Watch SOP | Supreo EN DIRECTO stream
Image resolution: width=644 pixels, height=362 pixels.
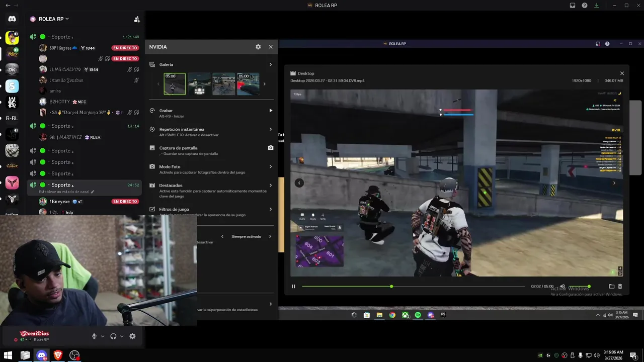[125, 48]
